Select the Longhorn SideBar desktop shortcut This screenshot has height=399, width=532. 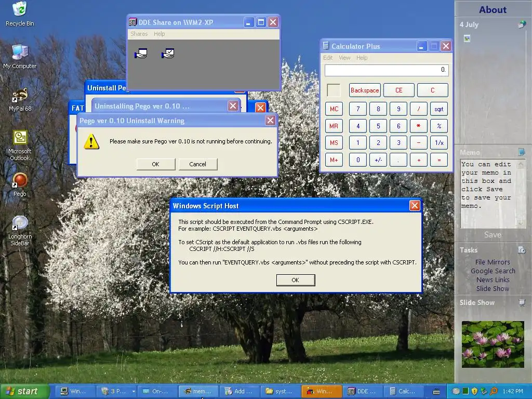[20, 230]
